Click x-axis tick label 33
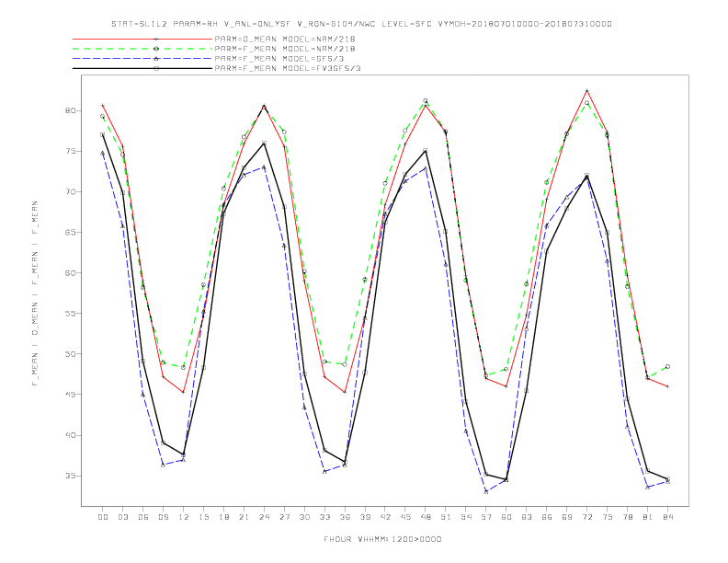 click(324, 517)
